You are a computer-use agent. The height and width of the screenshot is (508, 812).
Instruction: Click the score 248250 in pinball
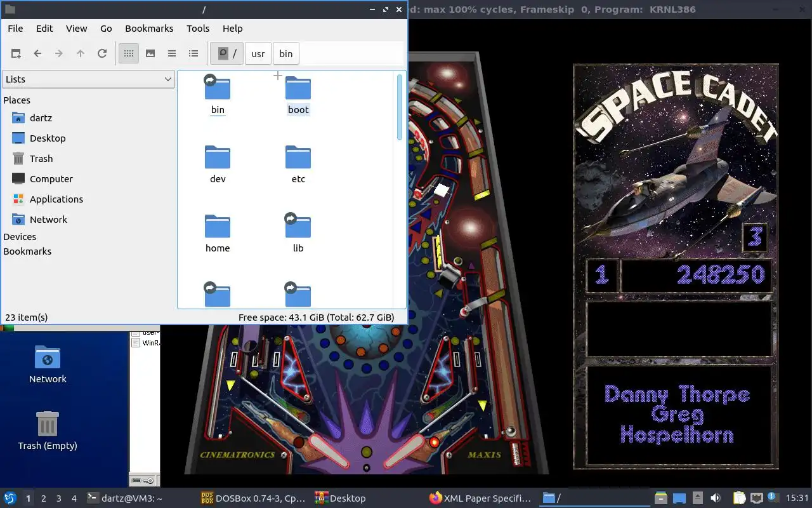[x=721, y=275]
